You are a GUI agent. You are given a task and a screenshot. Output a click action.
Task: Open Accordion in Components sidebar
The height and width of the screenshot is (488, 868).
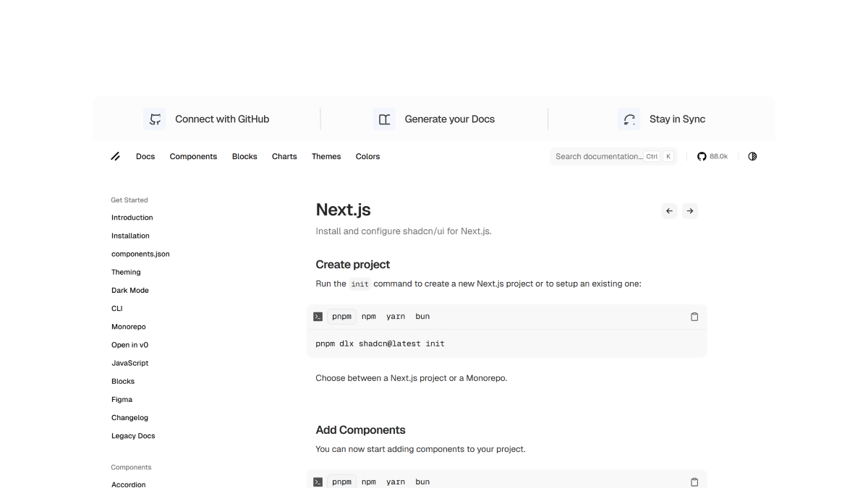129,484
